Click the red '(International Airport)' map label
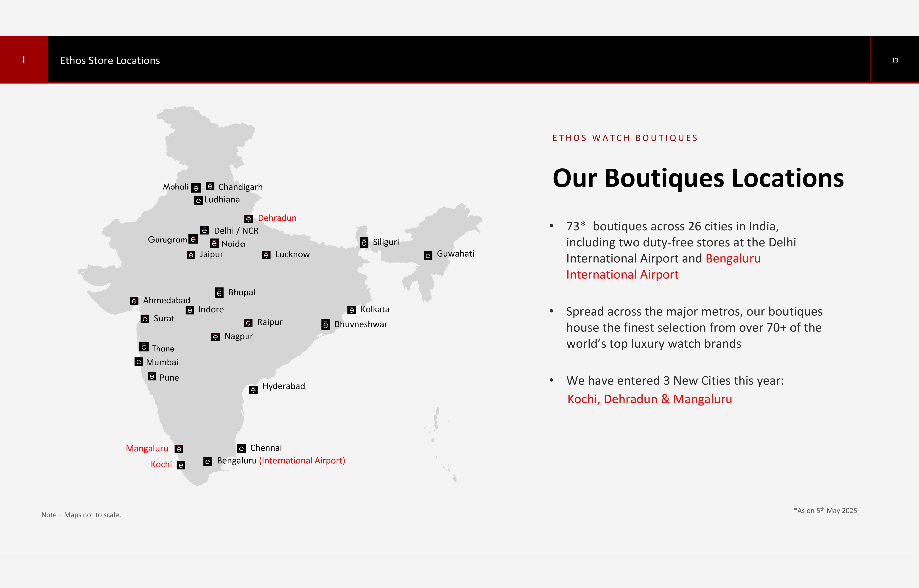 (302, 461)
